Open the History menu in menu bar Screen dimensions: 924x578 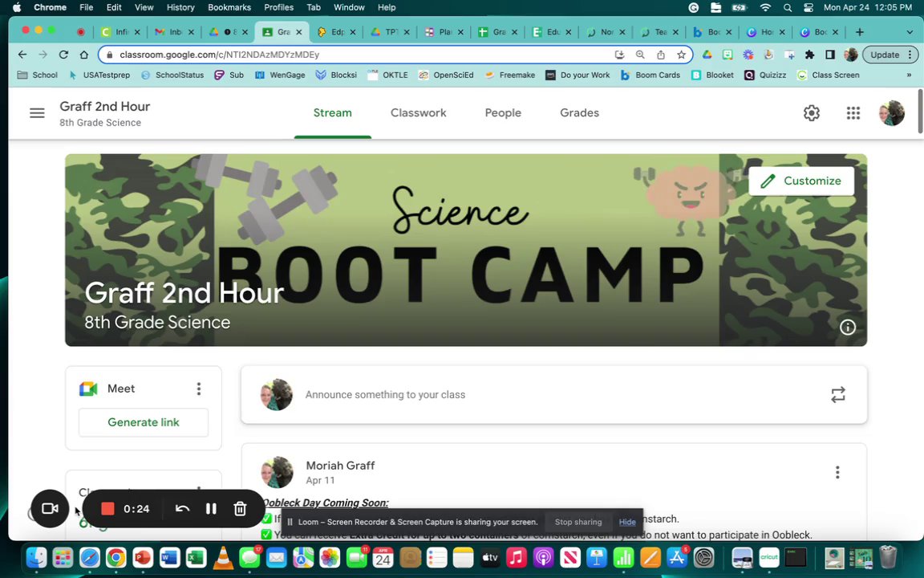180,7
